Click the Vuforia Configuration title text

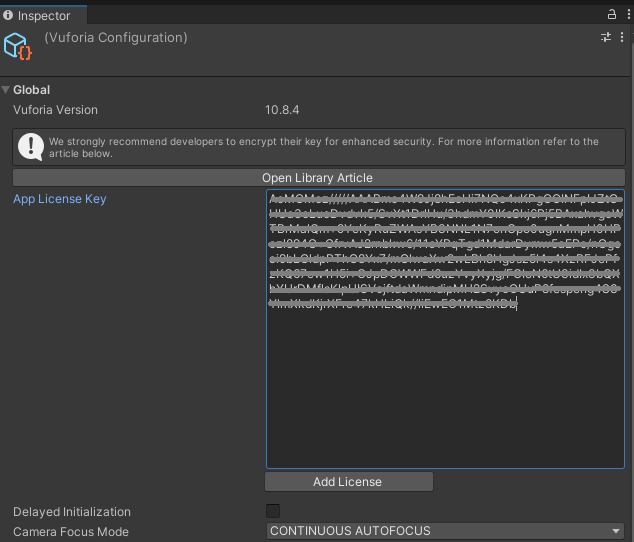[x=116, y=38]
